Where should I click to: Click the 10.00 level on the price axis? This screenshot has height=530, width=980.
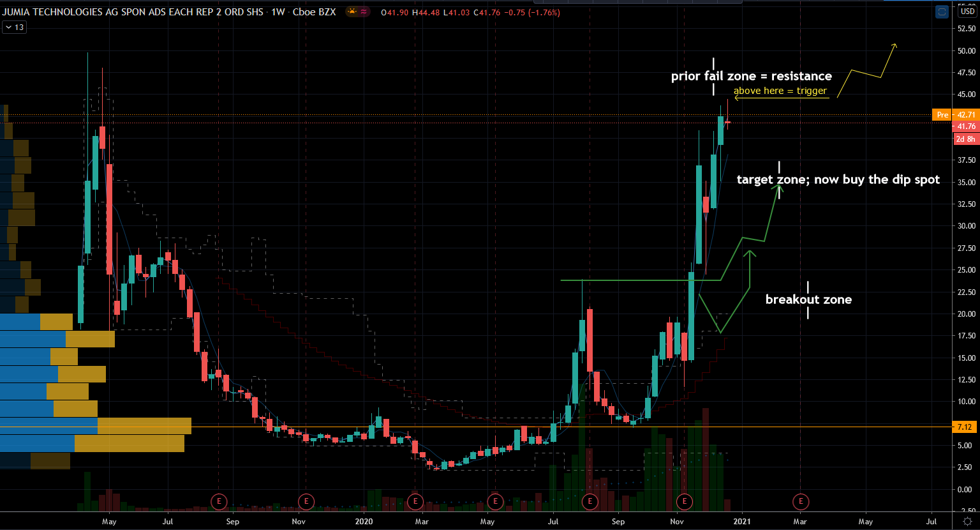(x=966, y=402)
